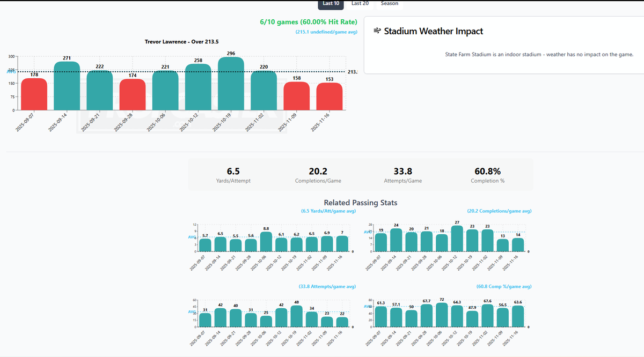The image size is (644, 357).
Task: Select the 67.7 bar in Comp % chart
Action: tap(427, 316)
